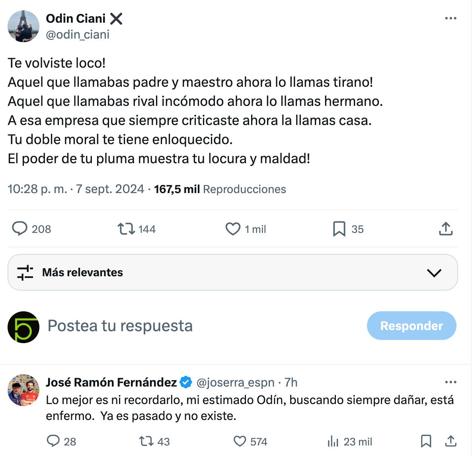The width and height of the screenshot is (476, 457).
Task: View analytics for the 23 mil views reply
Action: tap(332, 441)
